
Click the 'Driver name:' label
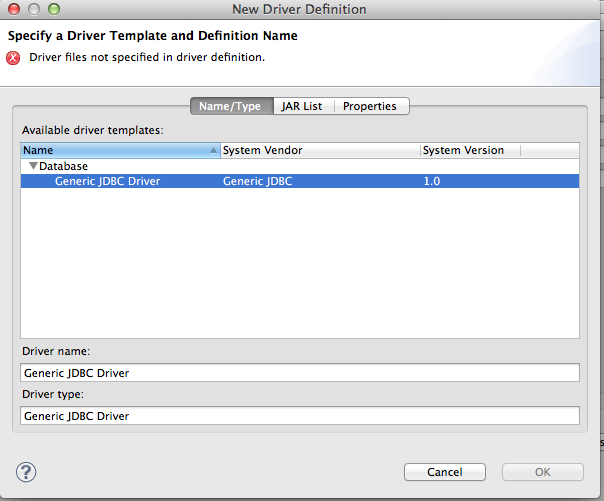(56, 351)
